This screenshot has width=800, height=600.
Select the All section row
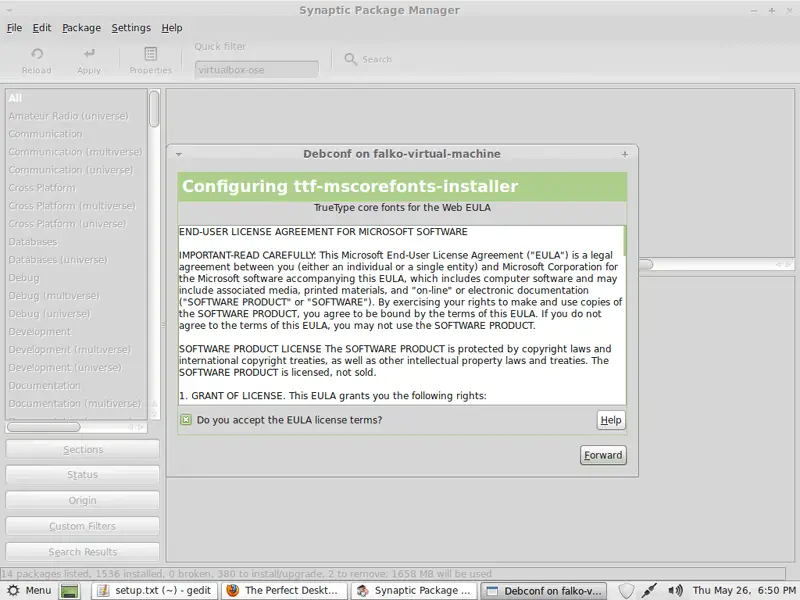point(77,98)
